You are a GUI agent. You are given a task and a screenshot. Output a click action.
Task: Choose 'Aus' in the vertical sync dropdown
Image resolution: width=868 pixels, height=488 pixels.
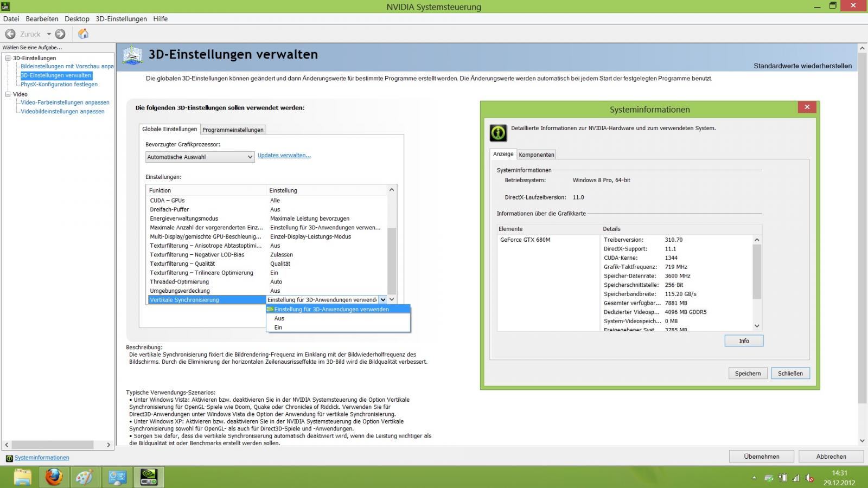click(x=338, y=318)
